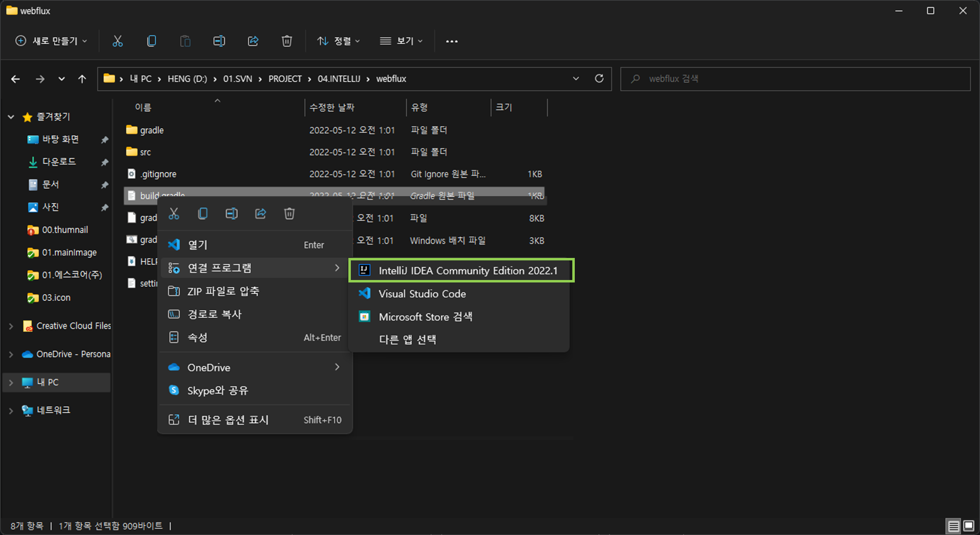The width and height of the screenshot is (980, 535).
Task: Choose 경로로 복사 from context menu
Action: pyautogui.click(x=215, y=314)
